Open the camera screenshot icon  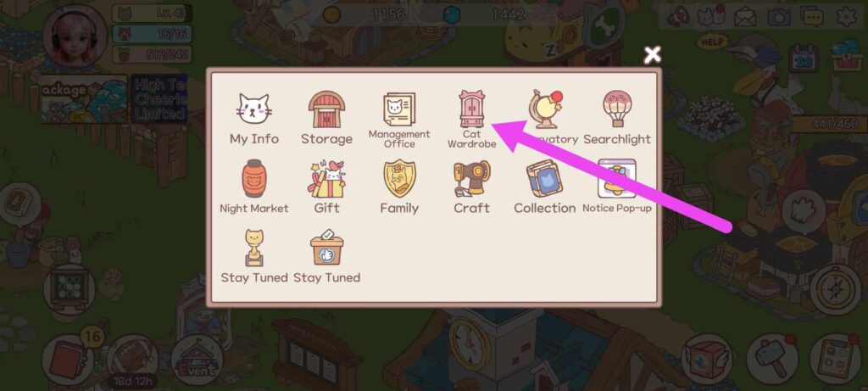click(779, 17)
